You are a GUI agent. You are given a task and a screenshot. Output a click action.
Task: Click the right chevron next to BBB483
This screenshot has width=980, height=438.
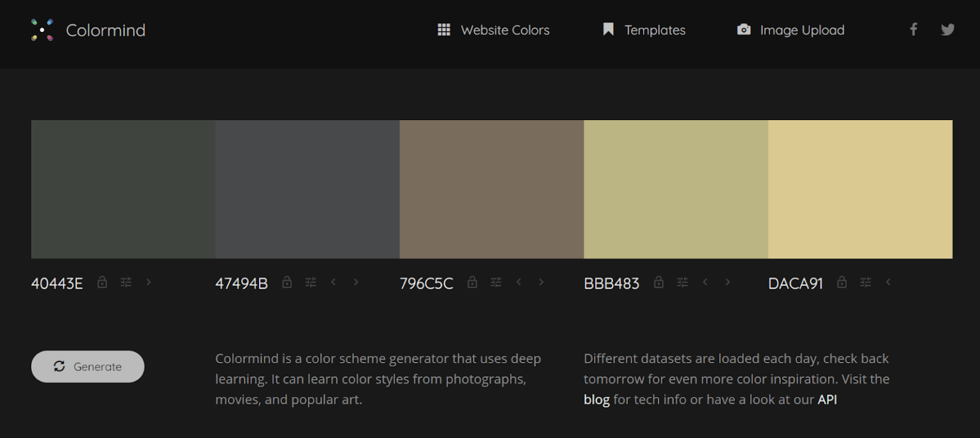tap(728, 282)
